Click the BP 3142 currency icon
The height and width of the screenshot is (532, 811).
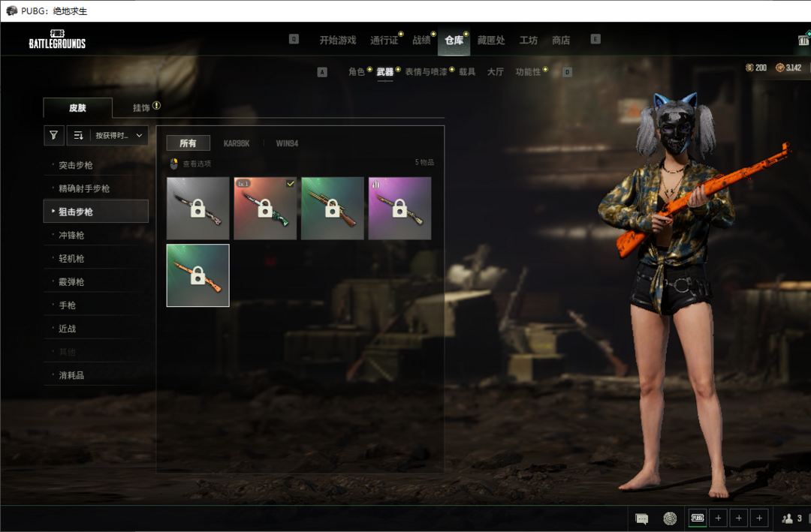[779, 68]
